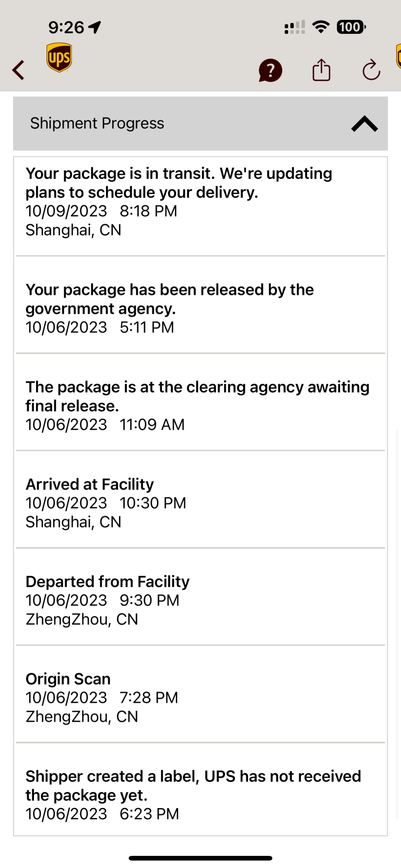The width and height of the screenshot is (401, 868).
Task: Tap the back arrow icon
Action: pyautogui.click(x=18, y=70)
